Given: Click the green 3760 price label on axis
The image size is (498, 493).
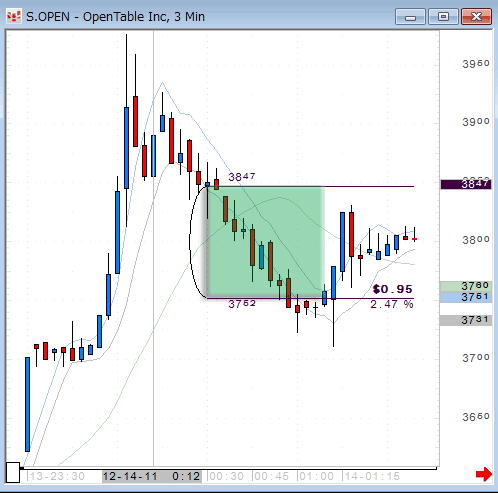Looking at the screenshot, I should [466, 286].
